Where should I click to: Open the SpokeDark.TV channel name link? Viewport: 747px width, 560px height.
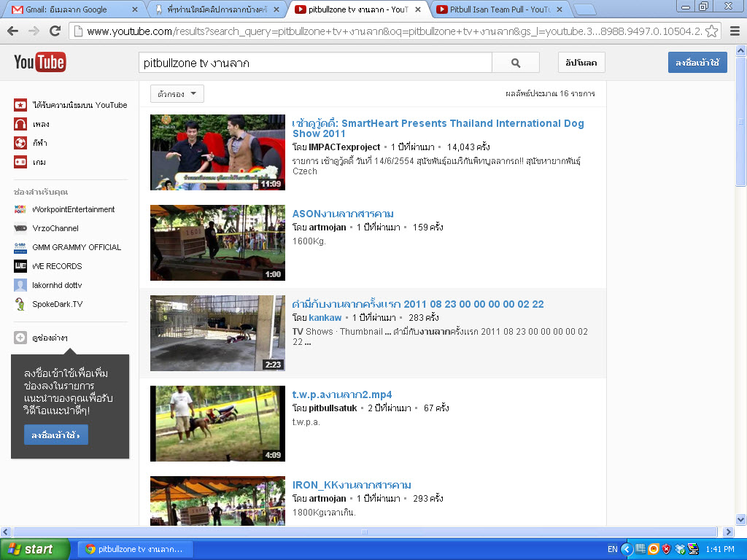coord(57,304)
